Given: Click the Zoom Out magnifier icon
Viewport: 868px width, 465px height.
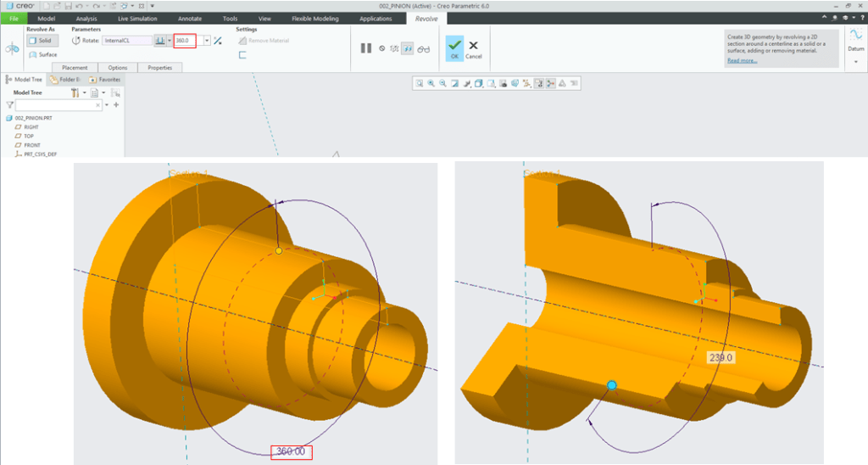Looking at the screenshot, I should click(x=442, y=83).
